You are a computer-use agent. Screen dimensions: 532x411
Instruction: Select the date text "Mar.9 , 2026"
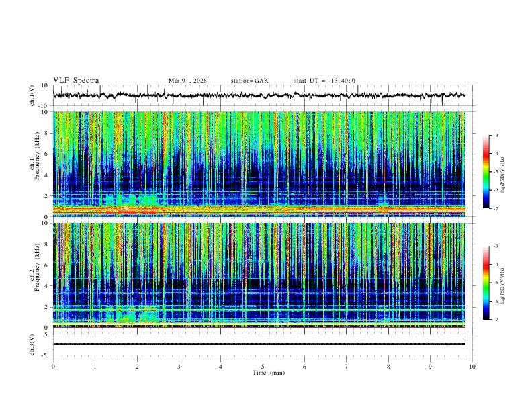(187, 81)
